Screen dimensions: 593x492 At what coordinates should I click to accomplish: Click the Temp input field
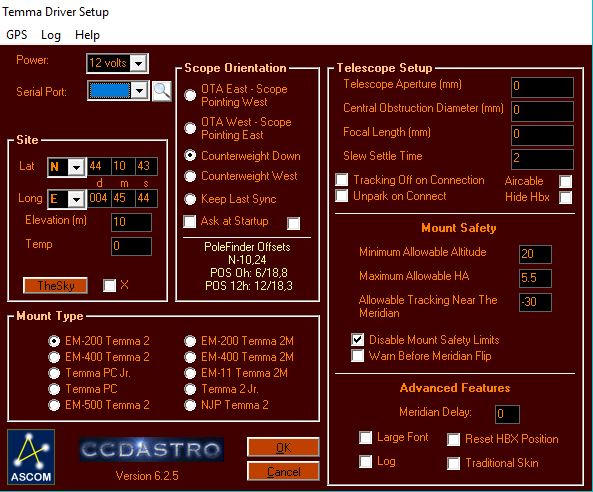click(132, 247)
